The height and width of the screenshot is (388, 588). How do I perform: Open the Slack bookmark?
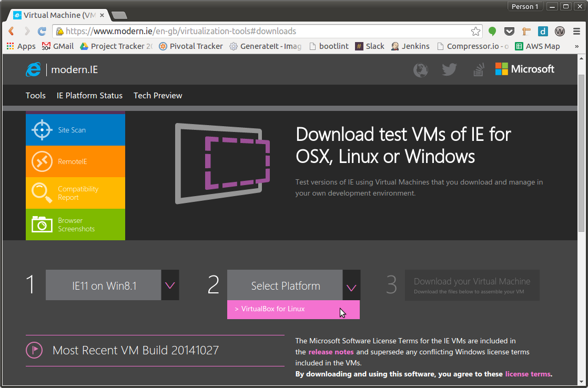[370, 46]
